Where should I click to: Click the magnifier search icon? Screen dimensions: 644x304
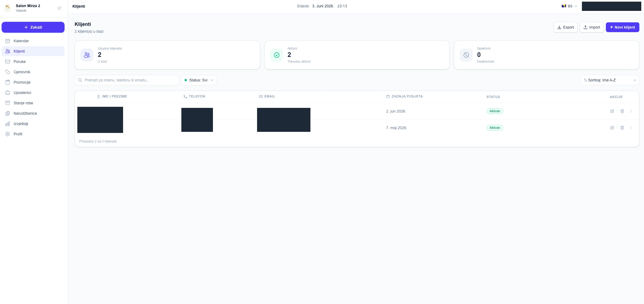(x=80, y=80)
